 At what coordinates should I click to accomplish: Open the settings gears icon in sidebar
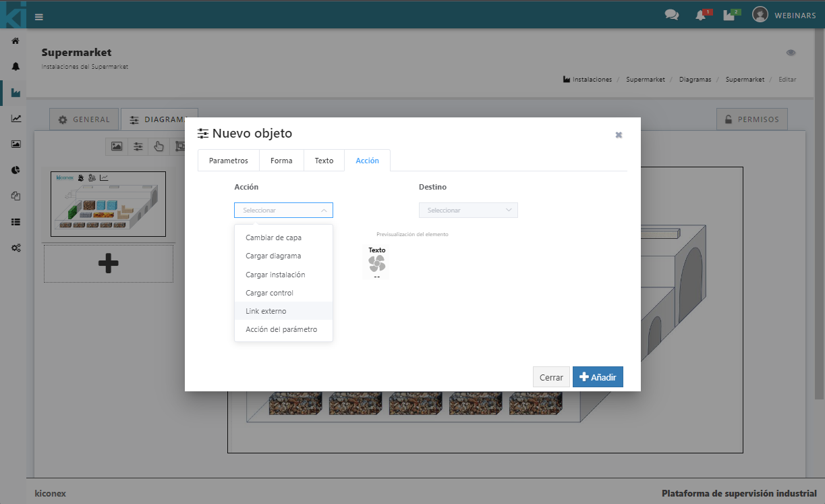(16, 248)
